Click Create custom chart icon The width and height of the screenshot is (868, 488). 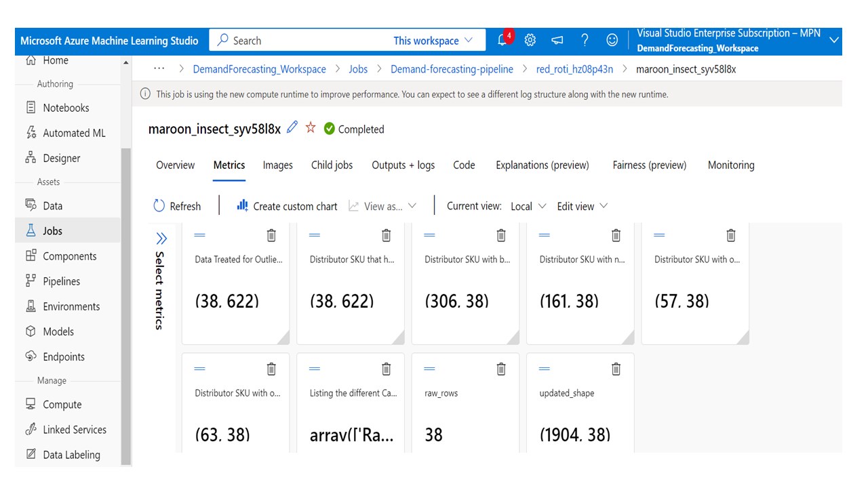coord(242,205)
